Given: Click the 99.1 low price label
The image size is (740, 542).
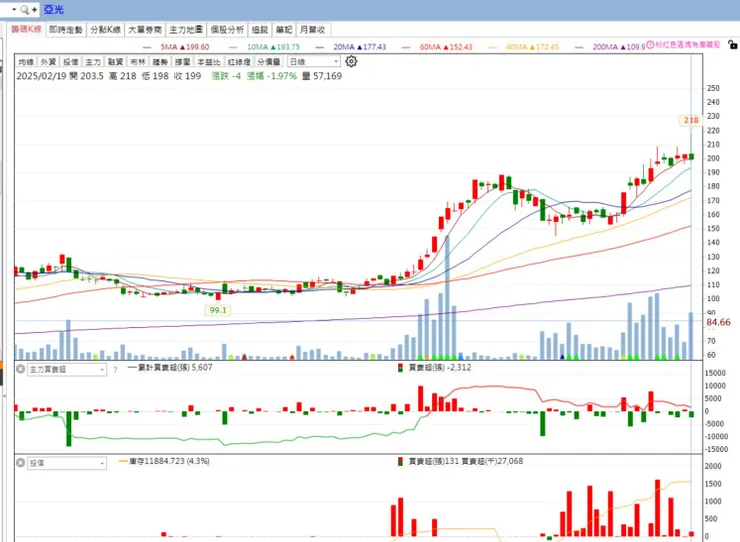Looking at the screenshot, I should click(218, 310).
